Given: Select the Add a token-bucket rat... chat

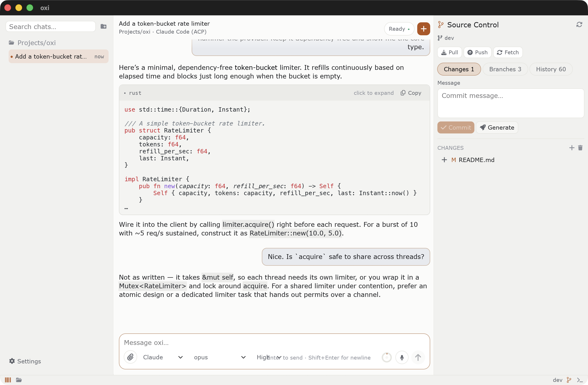Looking at the screenshot, I should tap(59, 56).
